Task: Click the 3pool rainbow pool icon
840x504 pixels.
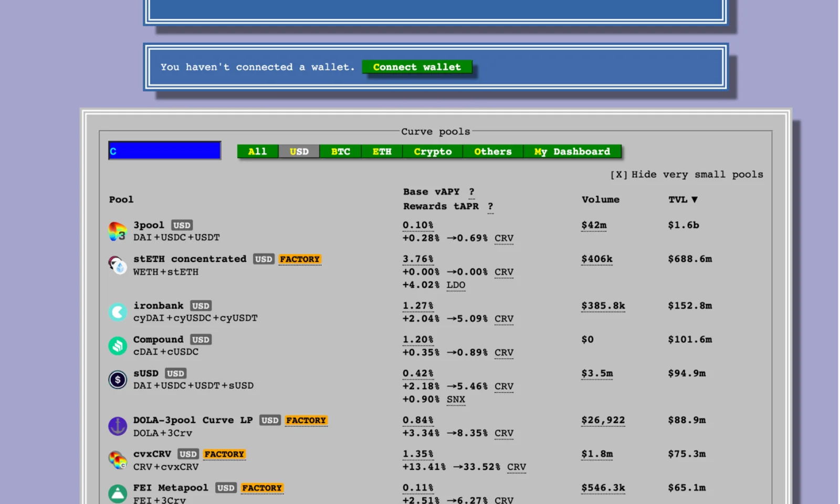Action: (x=118, y=232)
